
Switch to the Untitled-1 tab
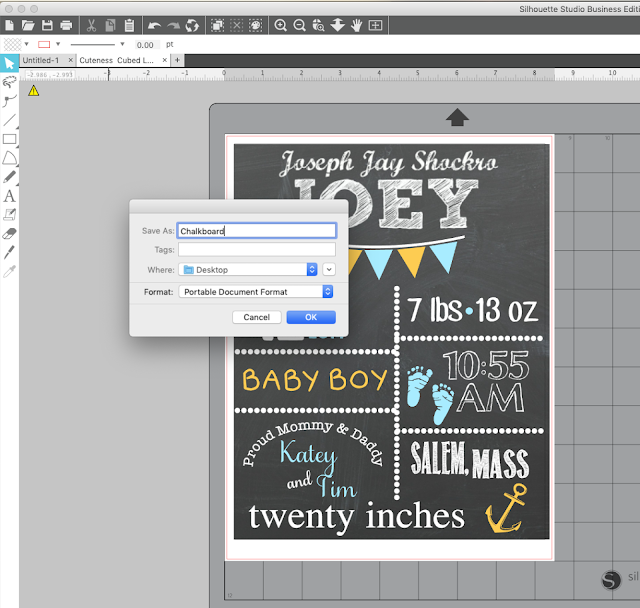tap(41, 60)
